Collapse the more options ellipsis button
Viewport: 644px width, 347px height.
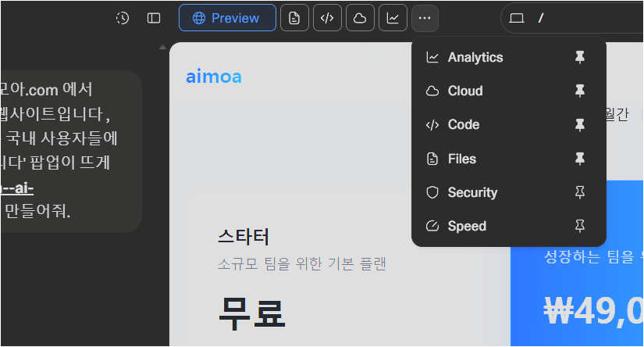click(425, 18)
